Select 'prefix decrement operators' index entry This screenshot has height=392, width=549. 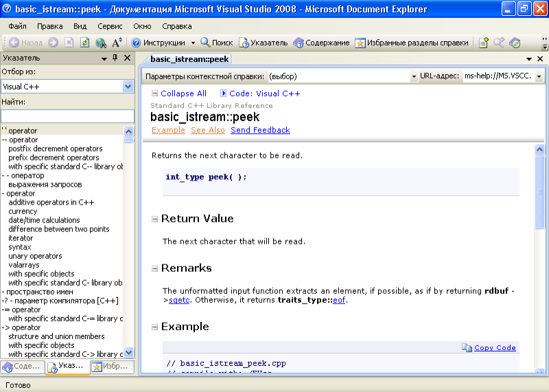click(54, 158)
